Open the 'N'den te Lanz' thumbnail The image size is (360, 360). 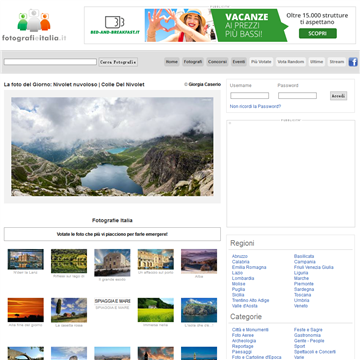click(26, 259)
